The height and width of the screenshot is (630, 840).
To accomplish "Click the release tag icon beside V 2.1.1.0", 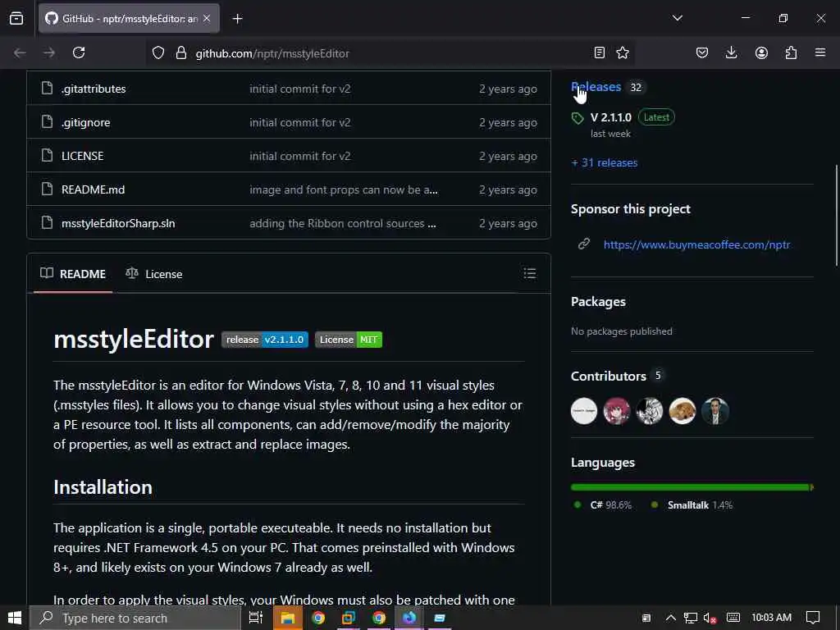I will tap(577, 118).
